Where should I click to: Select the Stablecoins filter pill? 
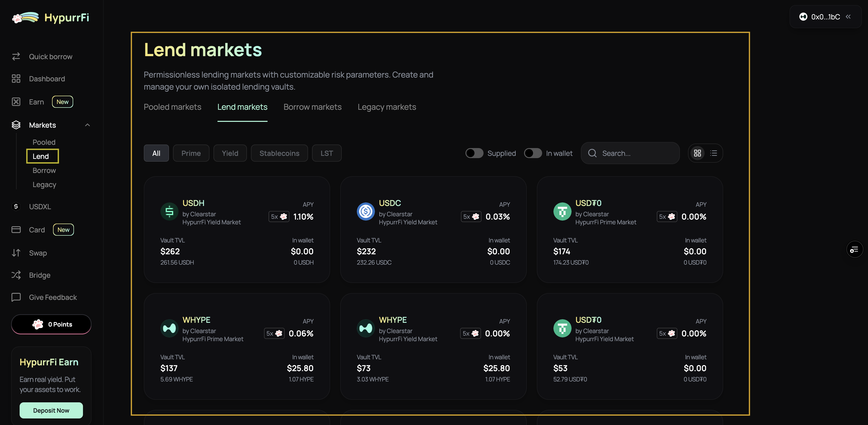point(279,153)
